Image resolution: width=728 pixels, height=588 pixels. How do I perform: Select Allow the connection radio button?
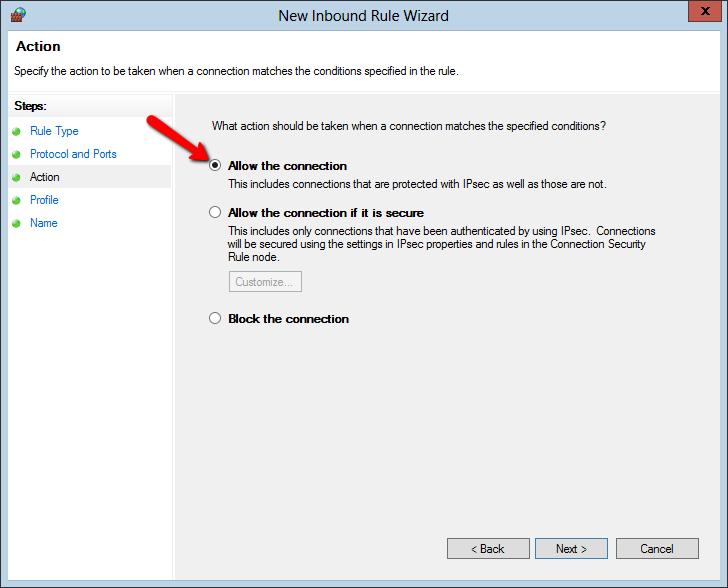(215, 165)
